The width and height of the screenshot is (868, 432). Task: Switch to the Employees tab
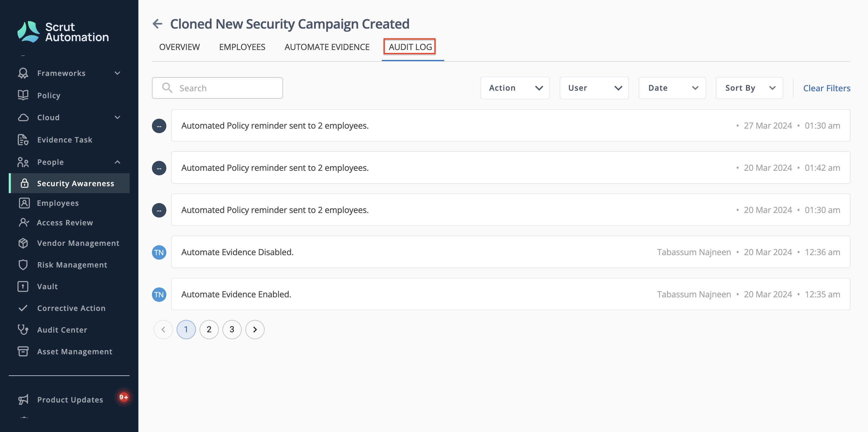click(x=242, y=47)
